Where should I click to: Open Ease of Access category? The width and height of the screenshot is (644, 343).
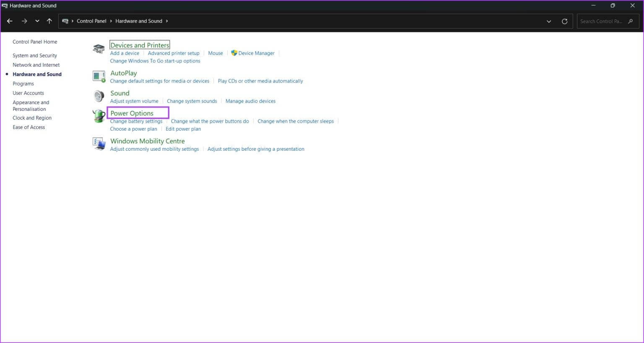[29, 127]
